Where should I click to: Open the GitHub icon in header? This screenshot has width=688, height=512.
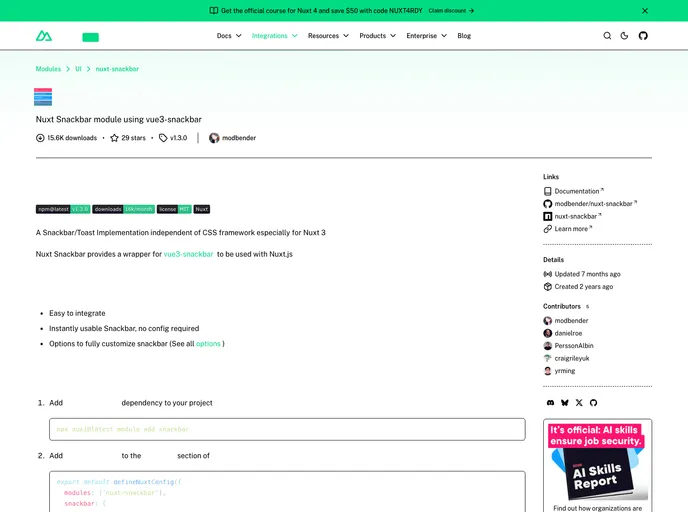click(643, 36)
